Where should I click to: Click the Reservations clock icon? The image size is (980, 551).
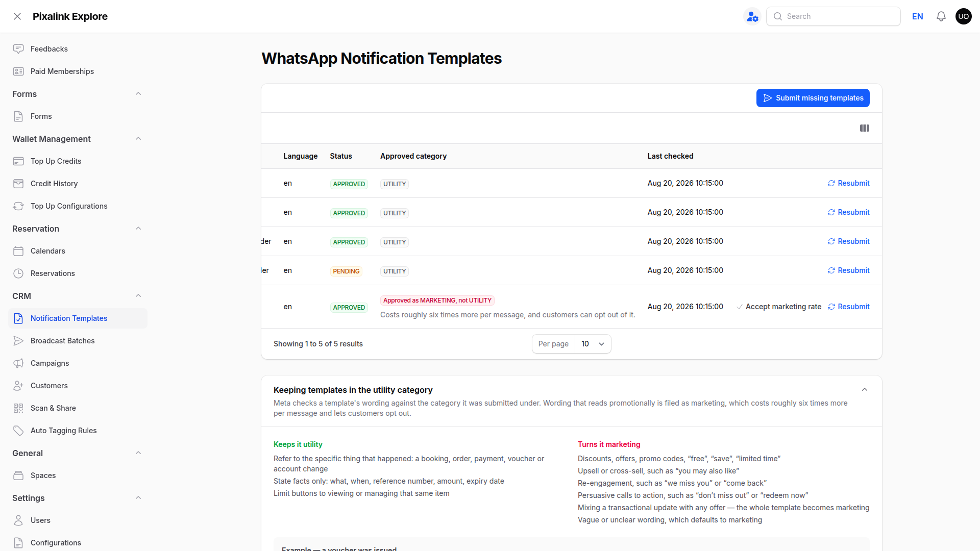pos(18,273)
